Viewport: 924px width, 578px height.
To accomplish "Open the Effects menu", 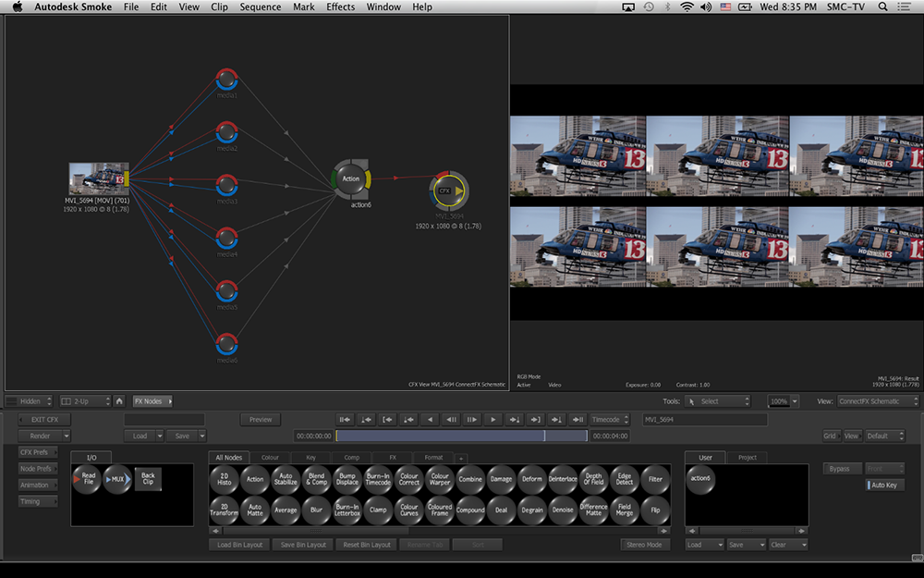I will (340, 6).
